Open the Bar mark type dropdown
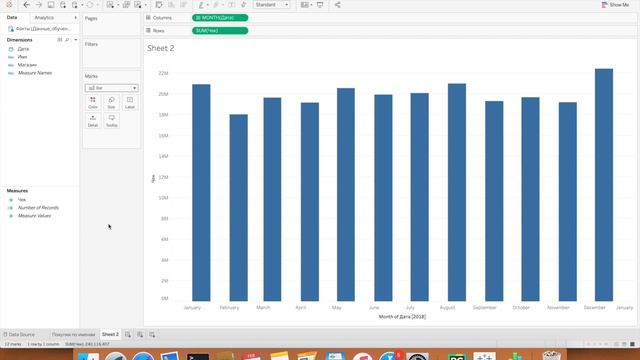The width and height of the screenshot is (640, 360). click(x=111, y=88)
